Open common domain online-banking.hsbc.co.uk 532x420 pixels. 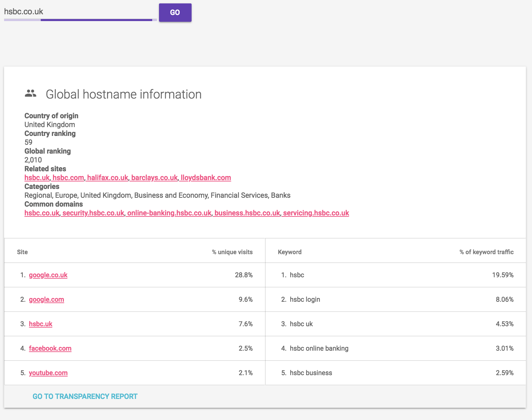(x=169, y=213)
